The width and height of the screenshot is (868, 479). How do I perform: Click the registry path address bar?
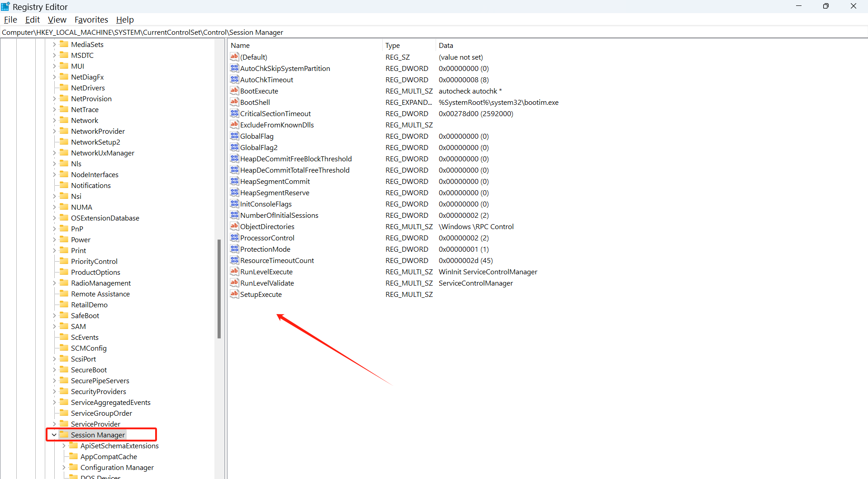click(433, 32)
